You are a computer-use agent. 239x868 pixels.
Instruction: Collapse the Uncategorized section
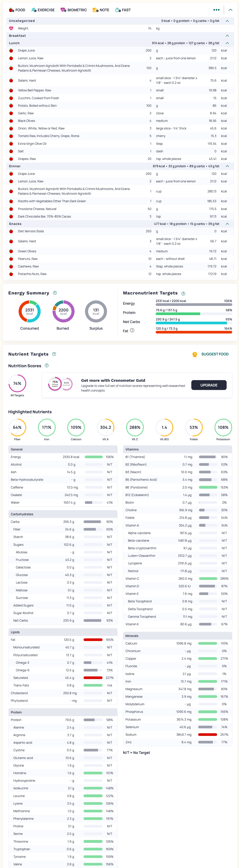point(227,21)
